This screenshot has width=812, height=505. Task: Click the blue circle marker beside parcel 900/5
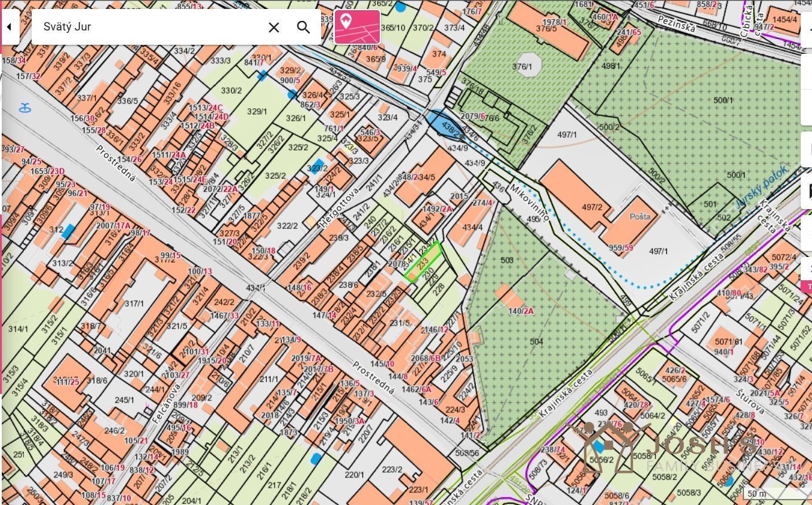pos(291,94)
